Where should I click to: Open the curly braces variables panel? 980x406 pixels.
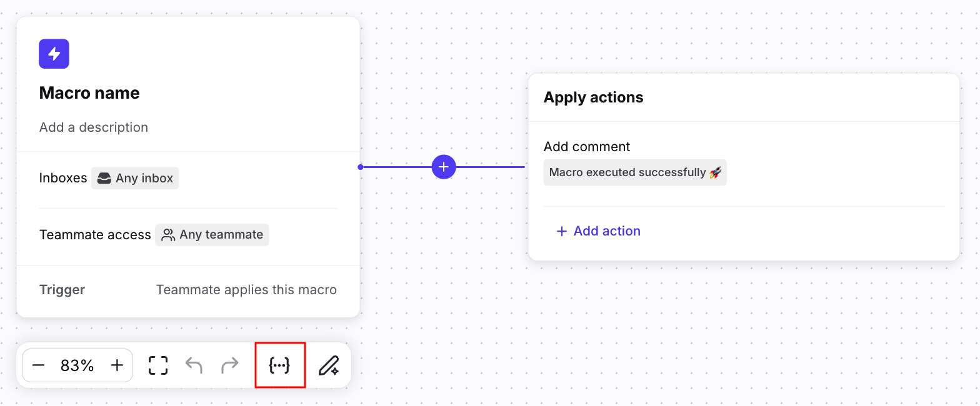click(x=279, y=365)
